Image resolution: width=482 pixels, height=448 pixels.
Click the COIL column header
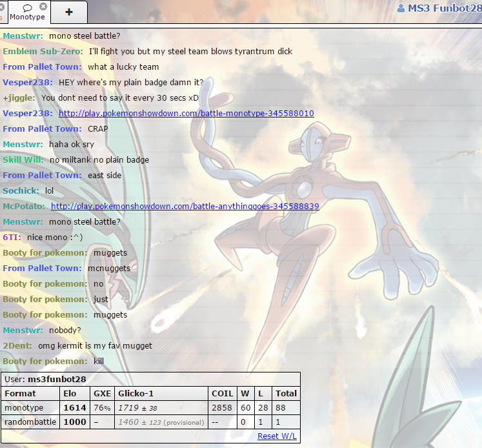[x=223, y=394]
